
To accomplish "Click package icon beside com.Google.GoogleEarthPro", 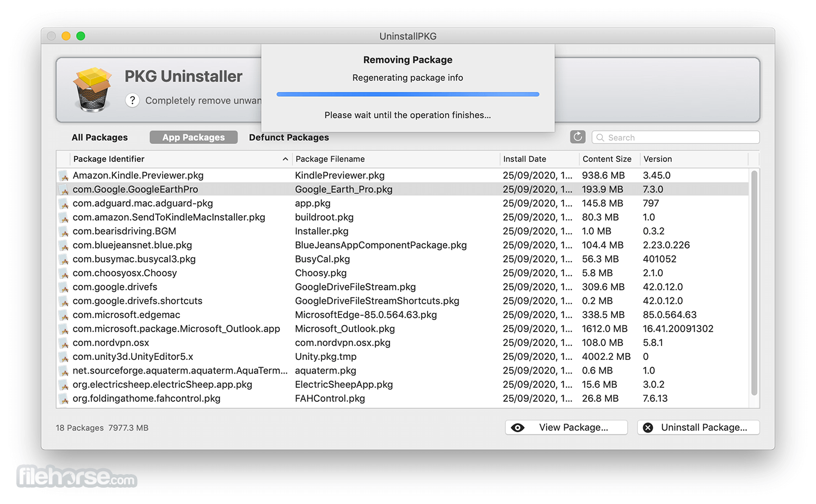I will [64, 190].
